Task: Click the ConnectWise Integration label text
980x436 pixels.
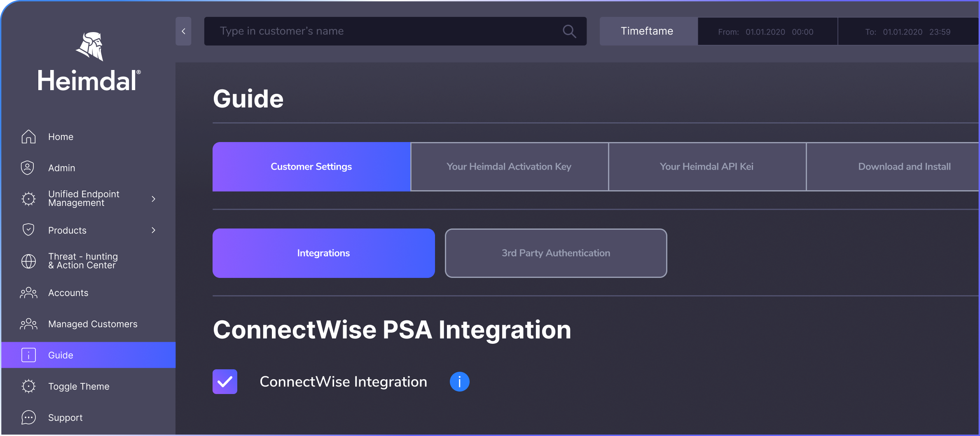Action: [344, 382]
